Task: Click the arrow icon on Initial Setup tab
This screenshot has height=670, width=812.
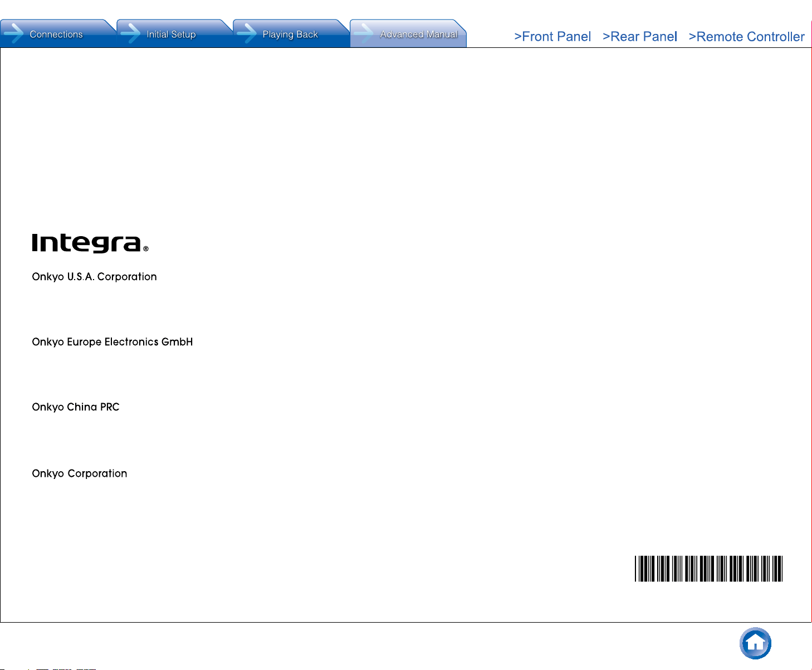Action: (130, 33)
